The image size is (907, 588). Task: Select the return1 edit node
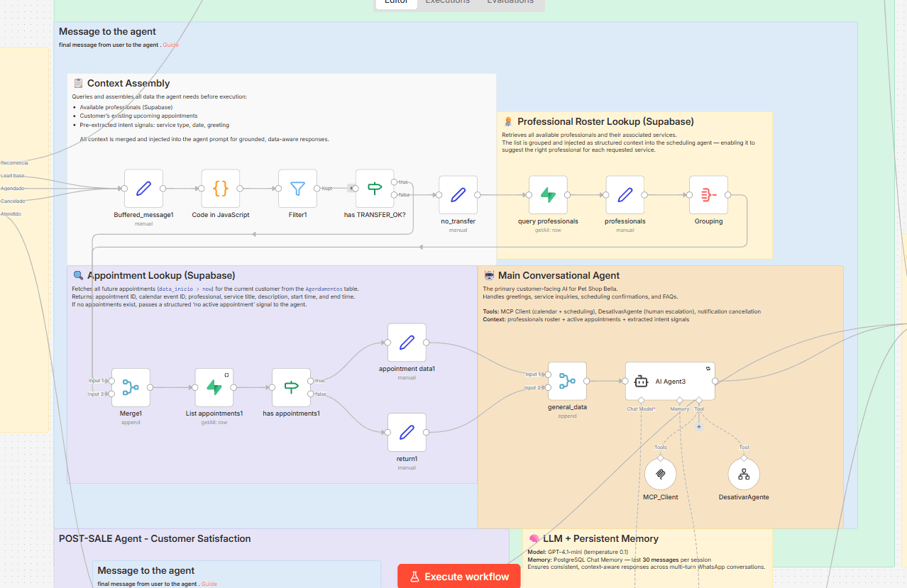coord(407,432)
